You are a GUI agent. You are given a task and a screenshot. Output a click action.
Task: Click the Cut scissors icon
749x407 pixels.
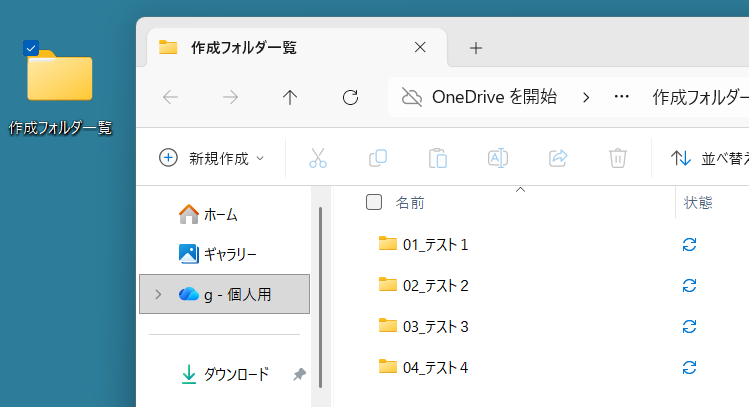tap(318, 158)
